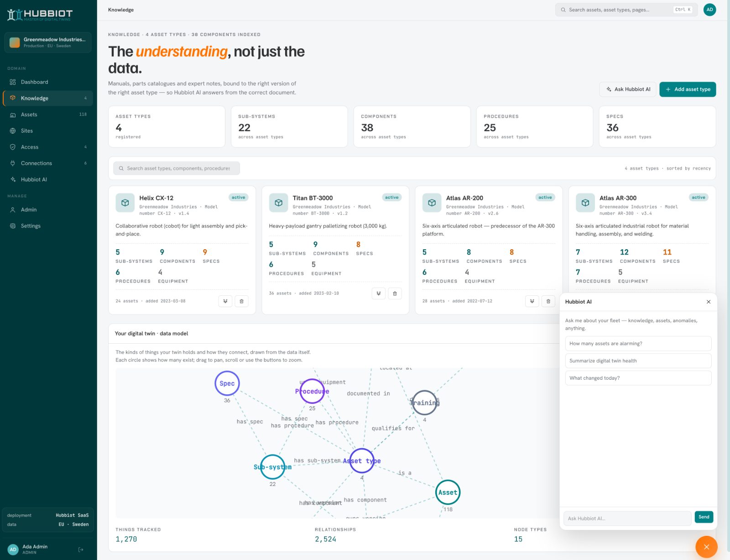Click the Training node in the graph

[424, 403]
